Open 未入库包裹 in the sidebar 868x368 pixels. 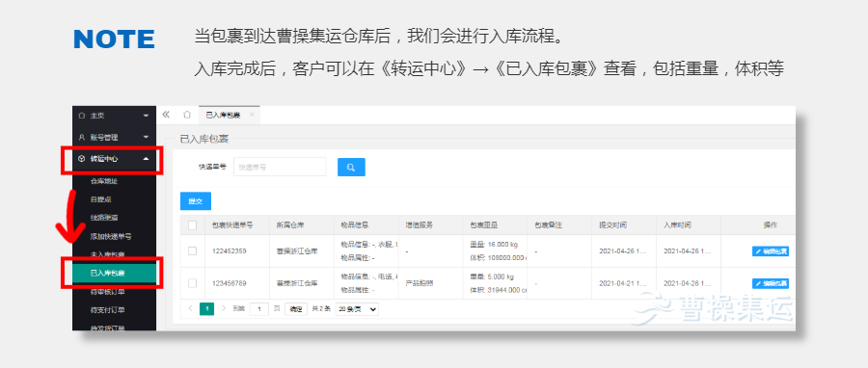107,254
